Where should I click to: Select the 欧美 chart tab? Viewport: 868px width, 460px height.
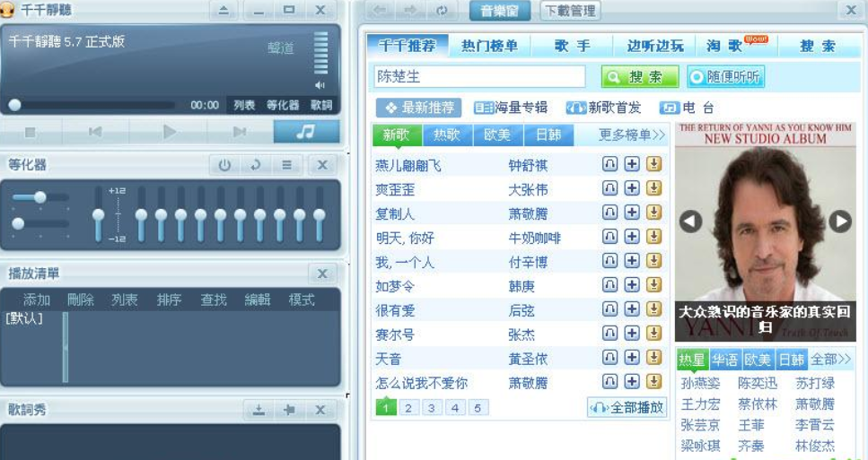click(497, 135)
